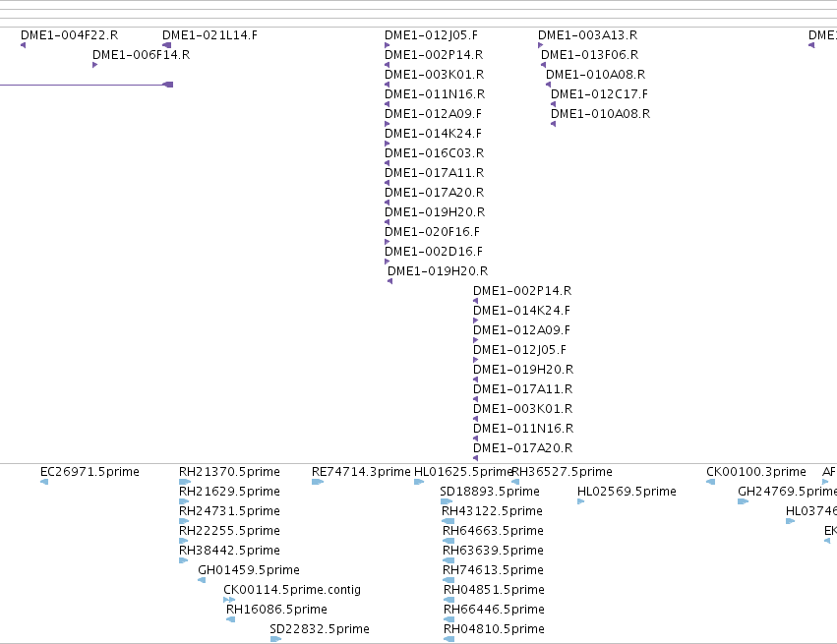Click the purple arrow glyph under DME1-004F22.R

pyautogui.click(x=23, y=45)
